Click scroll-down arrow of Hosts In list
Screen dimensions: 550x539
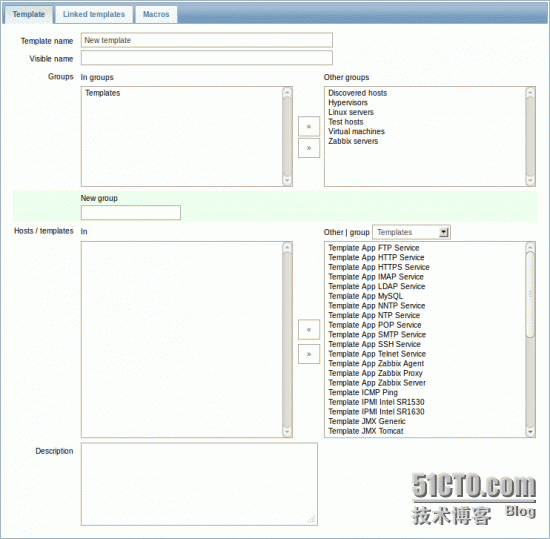click(287, 431)
